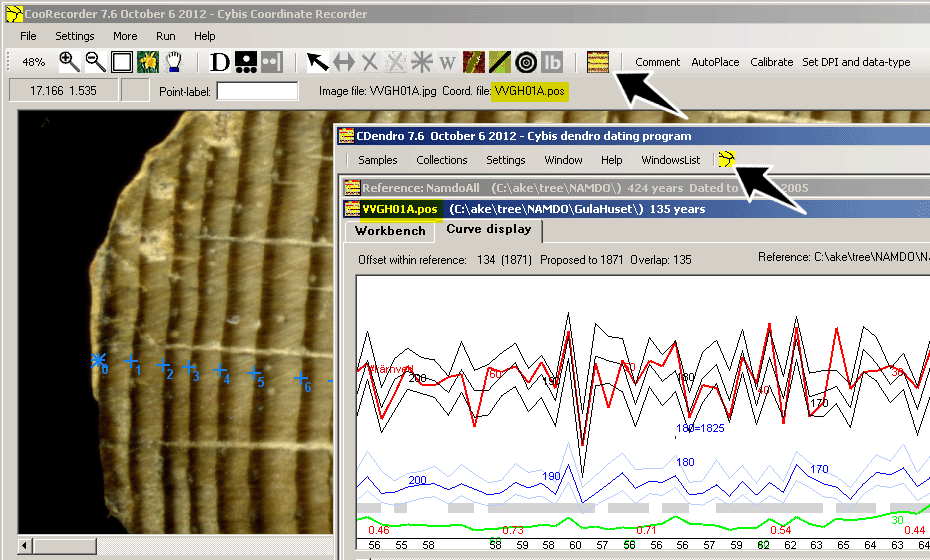Screen dimensions: 930x560
Task: Open the Help menu in CooRecorder
Action: [205, 36]
